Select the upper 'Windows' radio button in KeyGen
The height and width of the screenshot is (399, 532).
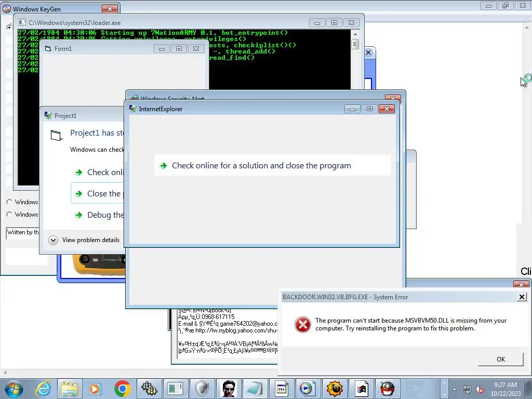[x=9, y=202]
